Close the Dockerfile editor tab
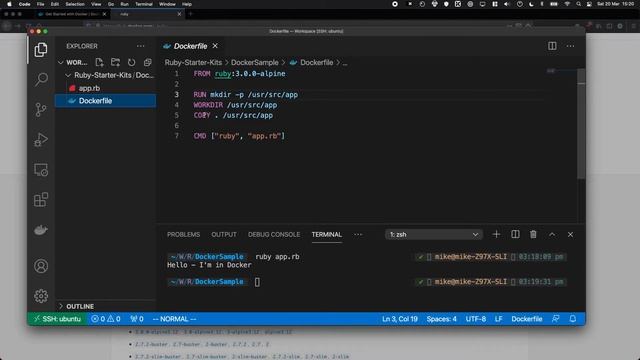Image resolution: width=640 pixels, height=360 pixels. [x=215, y=46]
